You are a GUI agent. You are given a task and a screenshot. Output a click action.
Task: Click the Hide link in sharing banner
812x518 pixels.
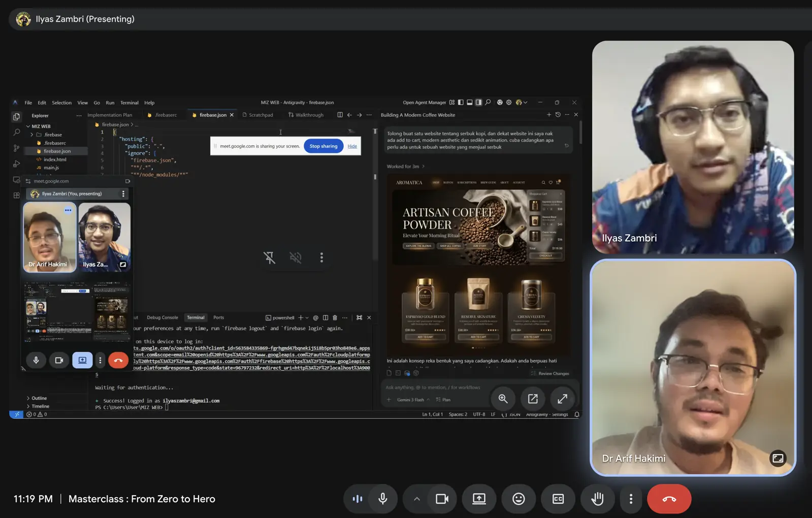(352, 146)
